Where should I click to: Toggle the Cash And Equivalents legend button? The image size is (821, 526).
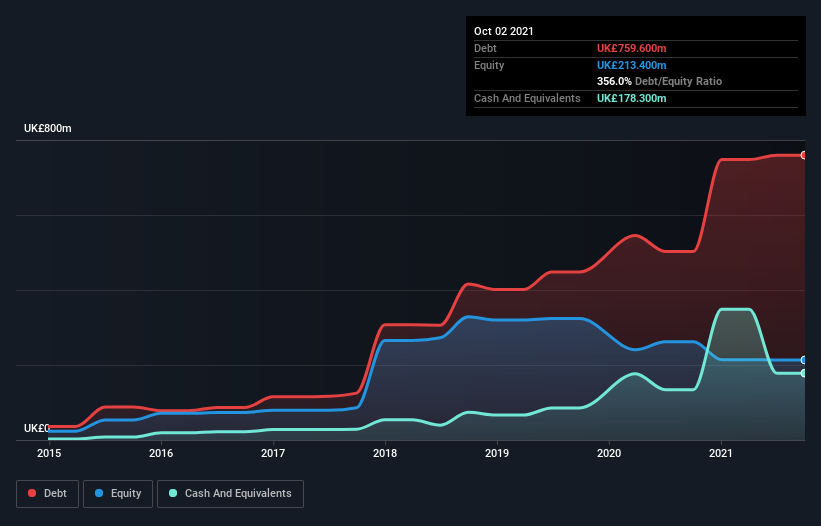(230, 494)
